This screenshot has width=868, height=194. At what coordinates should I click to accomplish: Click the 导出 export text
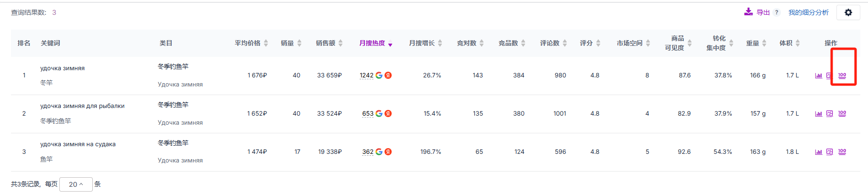point(763,12)
